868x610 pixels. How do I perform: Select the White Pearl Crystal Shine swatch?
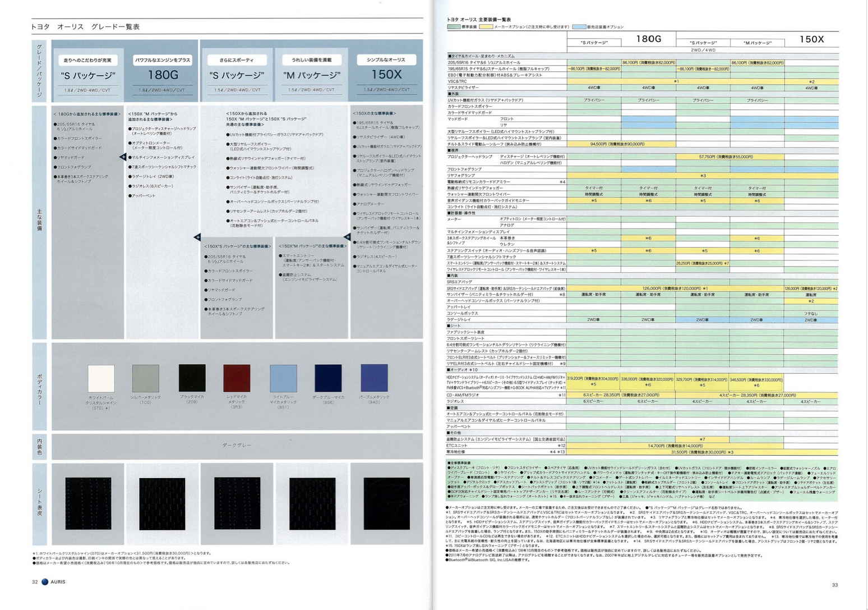101,378
